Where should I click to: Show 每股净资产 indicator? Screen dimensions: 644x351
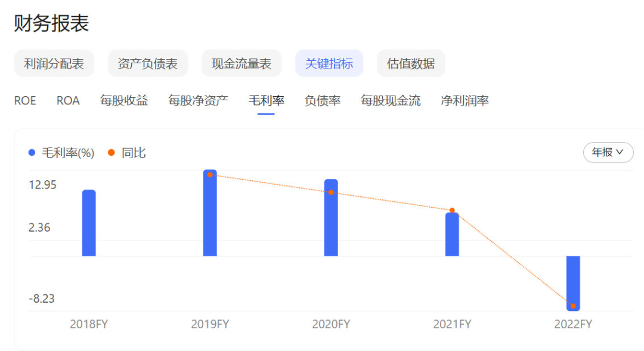point(198,101)
